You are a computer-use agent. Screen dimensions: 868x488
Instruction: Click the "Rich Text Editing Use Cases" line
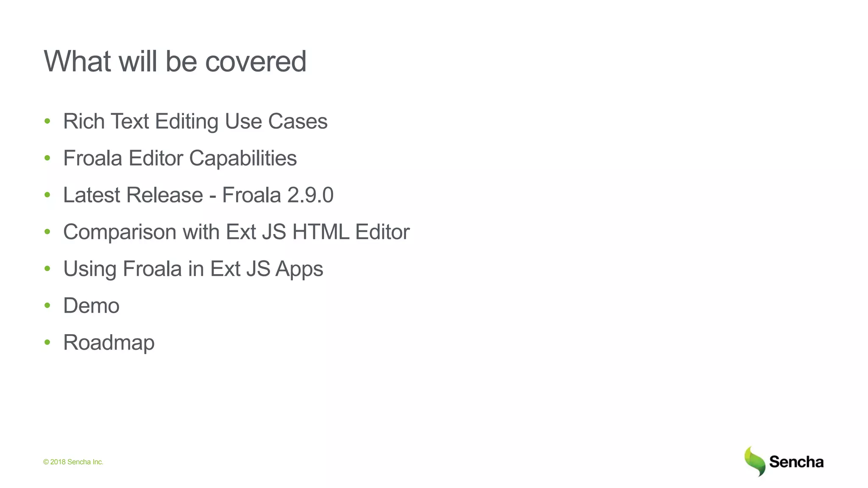(x=195, y=122)
